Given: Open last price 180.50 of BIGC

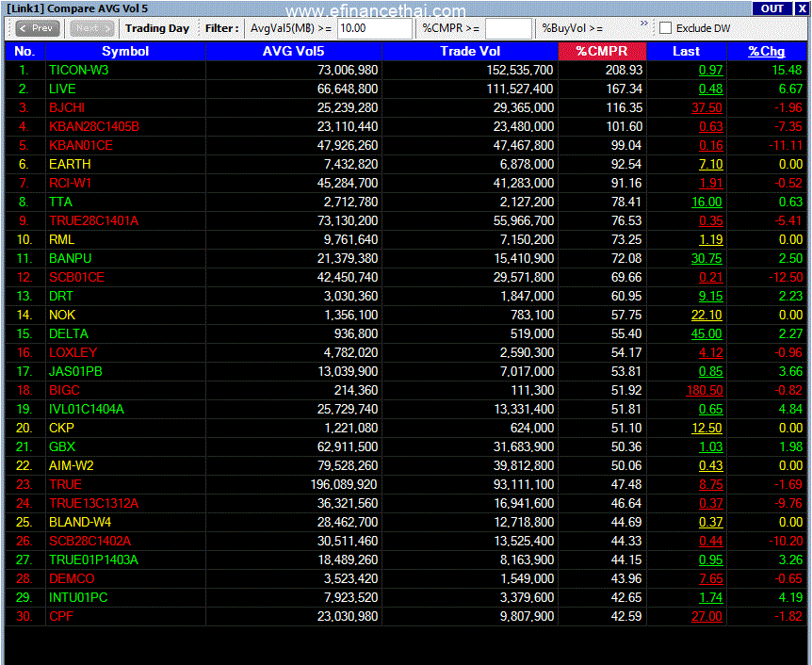Looking at the screenshot, I should pos(705,391).
